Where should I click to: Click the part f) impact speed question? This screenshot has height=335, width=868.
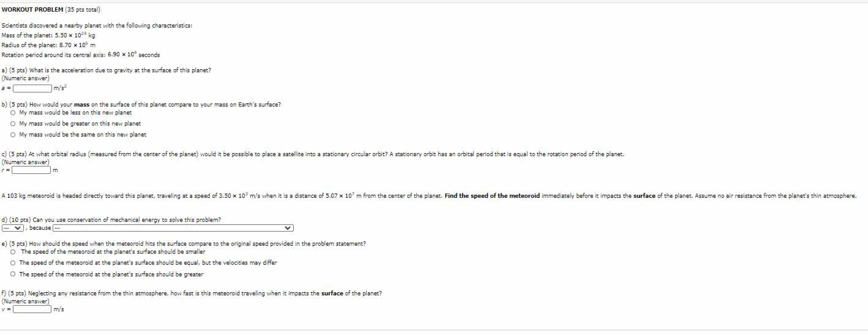191,294
